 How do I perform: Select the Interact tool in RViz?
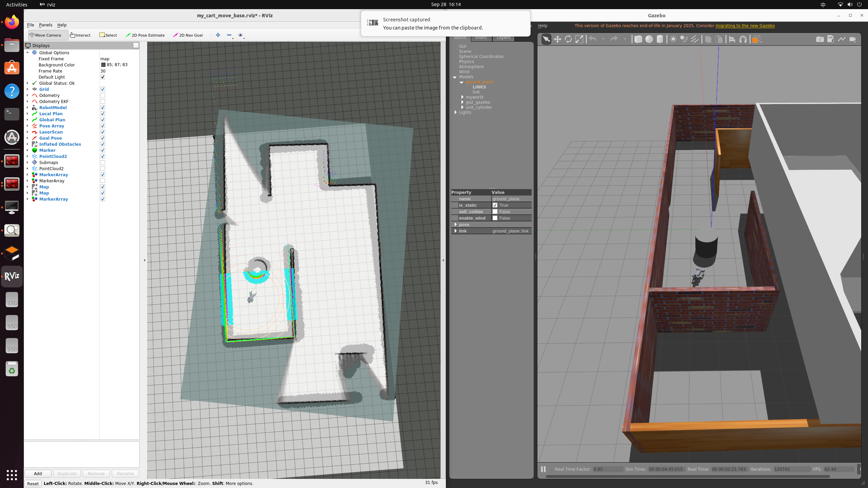point(80,35)
